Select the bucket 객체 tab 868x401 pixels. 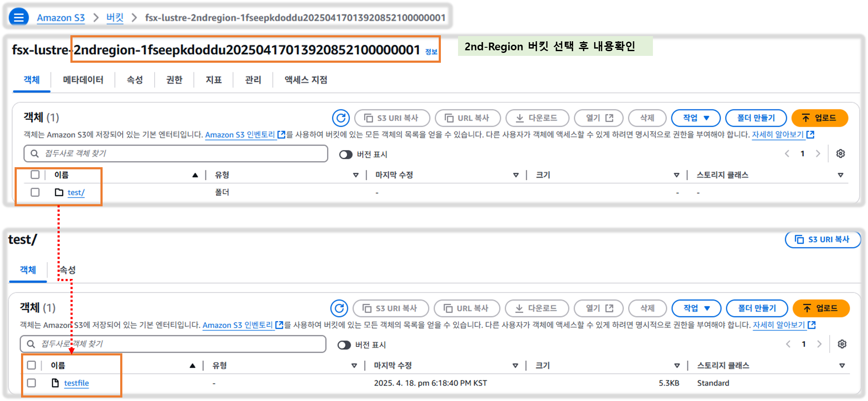[x=31, y=80]
